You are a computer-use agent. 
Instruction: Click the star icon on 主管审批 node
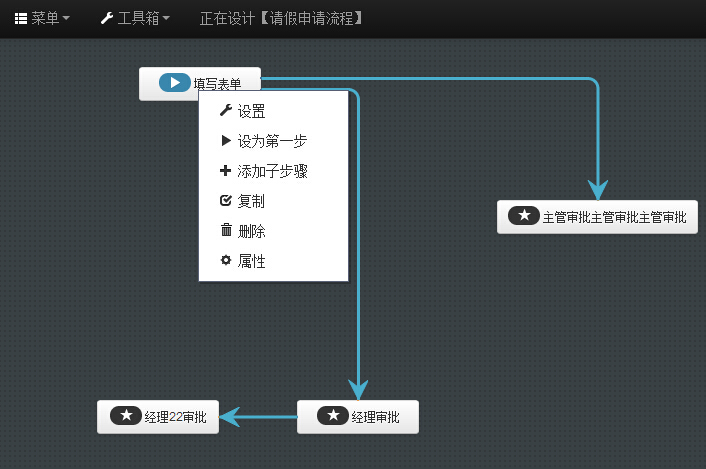point(524,216)
